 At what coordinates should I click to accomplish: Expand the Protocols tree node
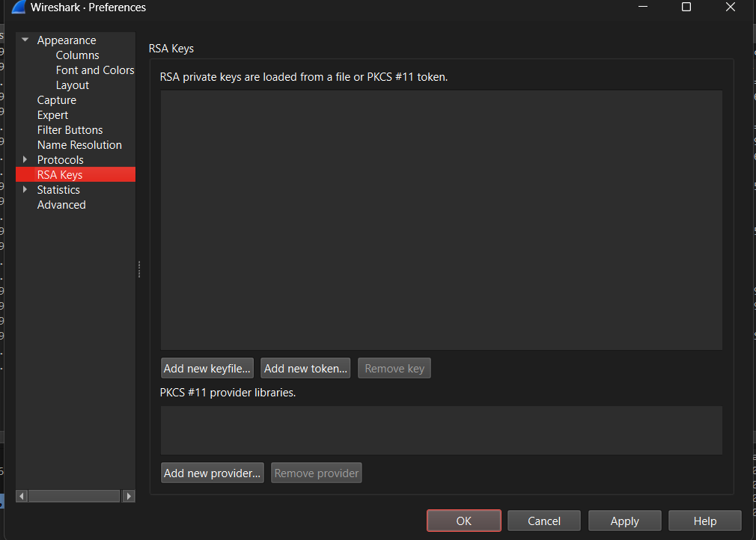(x=25, y=159)
